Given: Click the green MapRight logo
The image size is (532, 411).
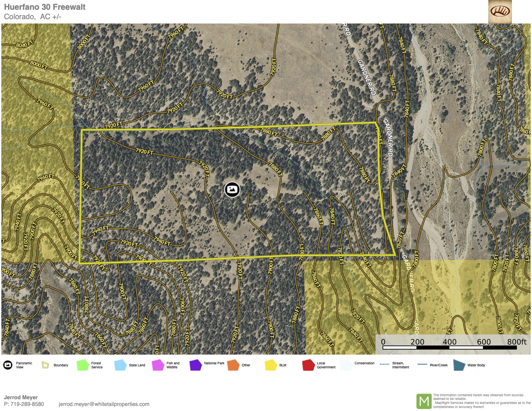Looking at the screenshot, I should point(424,401).
